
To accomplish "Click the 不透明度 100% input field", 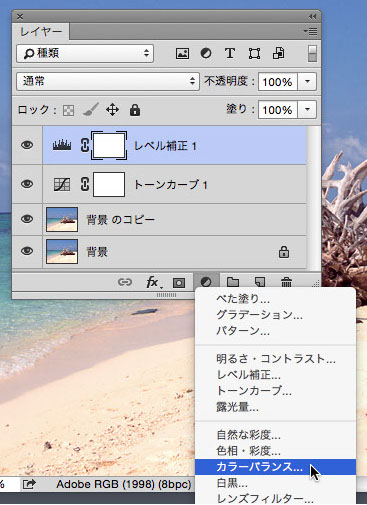I will [x=278, y=82].
